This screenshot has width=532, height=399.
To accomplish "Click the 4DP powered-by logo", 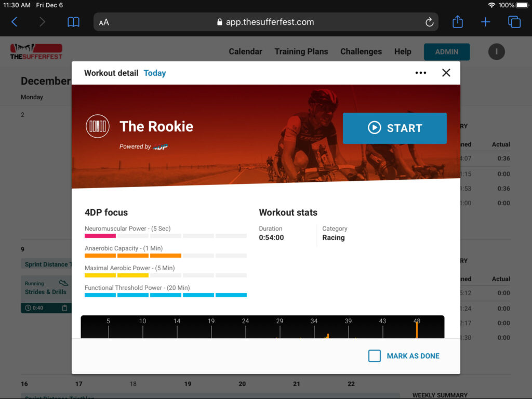I will (160, 147).
